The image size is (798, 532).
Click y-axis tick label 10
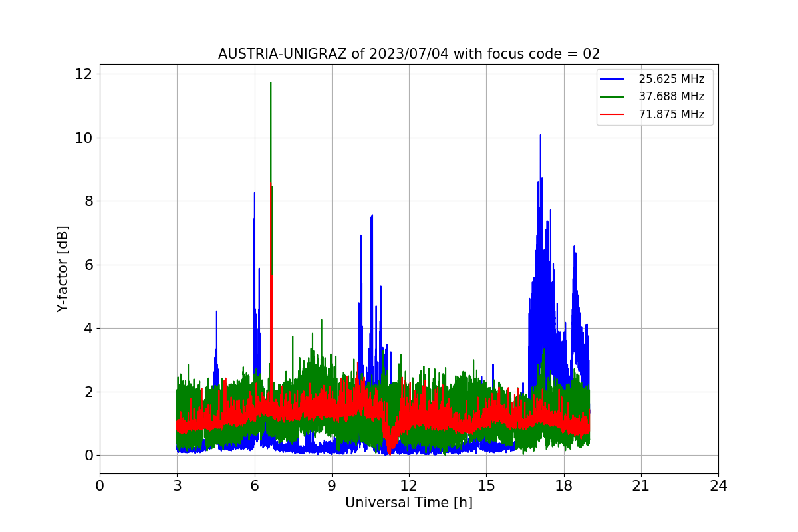coord(83,138)
